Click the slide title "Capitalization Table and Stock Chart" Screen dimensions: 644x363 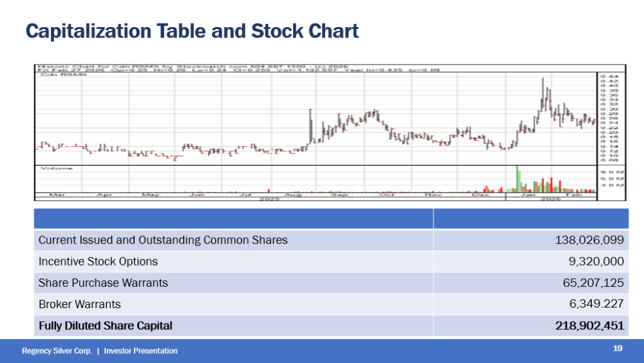pos(191,31)
